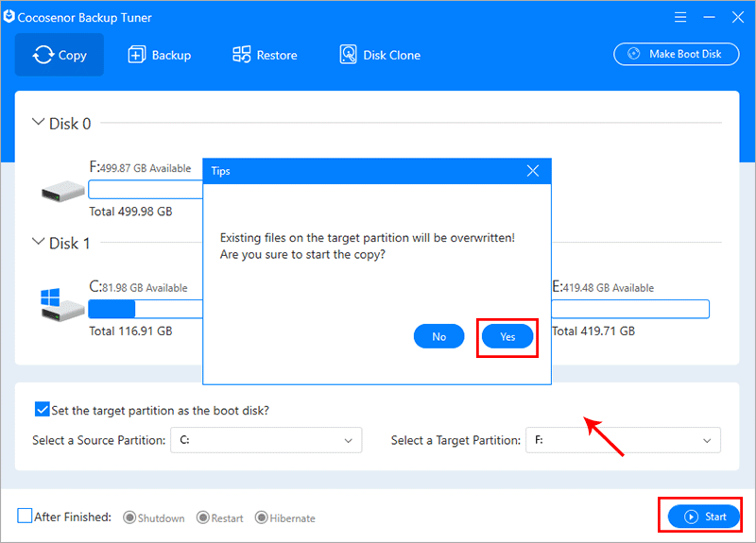Click the E: partition usage bar

tap(629, 309)
